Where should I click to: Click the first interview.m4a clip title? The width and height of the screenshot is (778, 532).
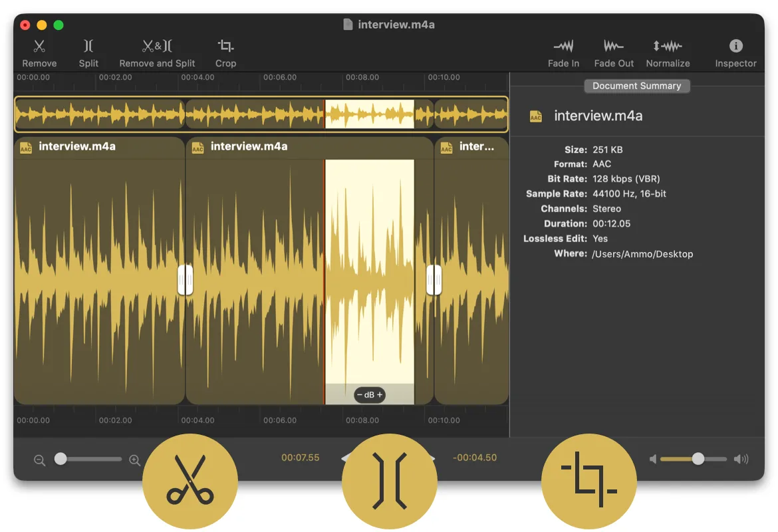[x=77, y=146]
